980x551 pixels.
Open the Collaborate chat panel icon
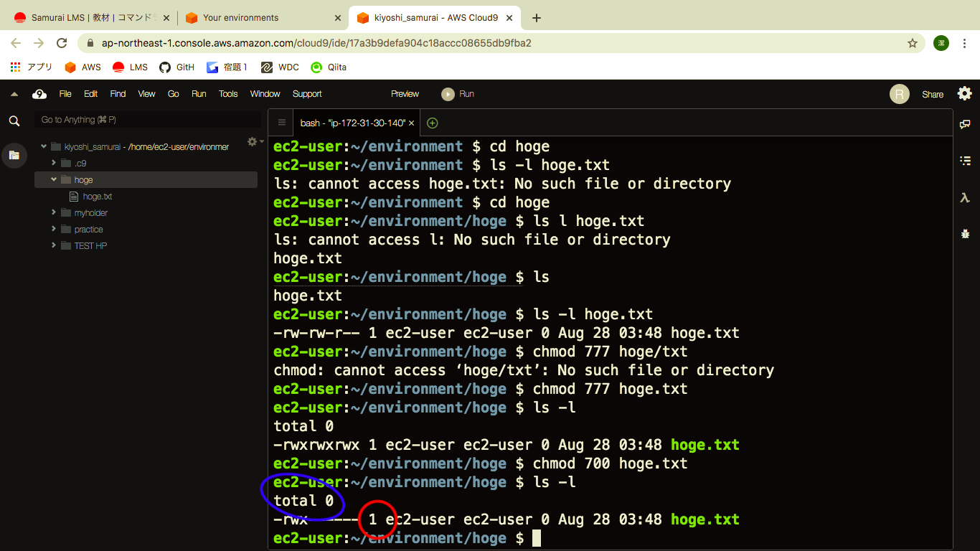click(965, 125)
